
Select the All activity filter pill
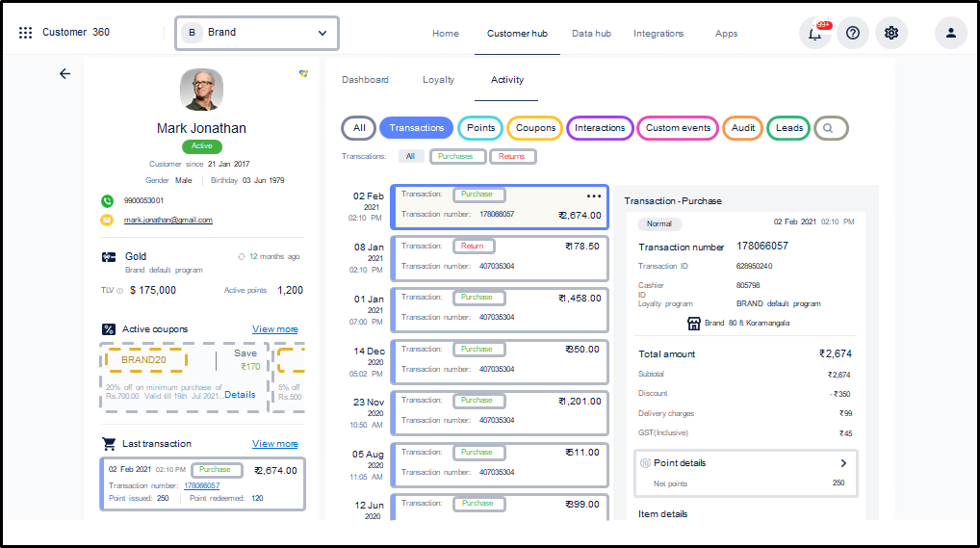359,128
